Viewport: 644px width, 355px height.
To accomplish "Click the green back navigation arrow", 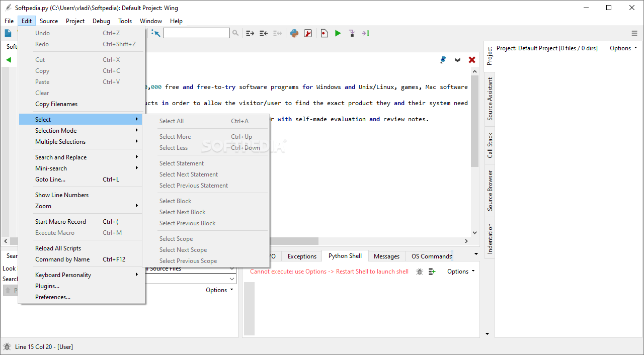I will 9,60.
